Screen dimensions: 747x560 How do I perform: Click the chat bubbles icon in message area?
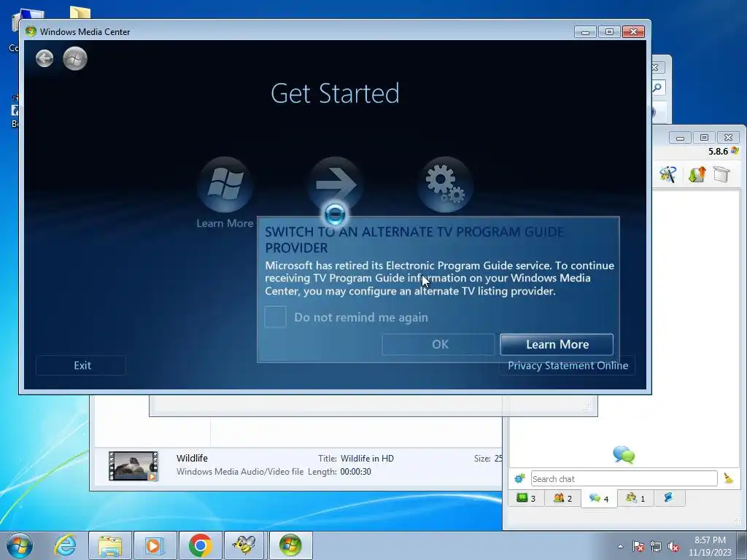click(624, 455)
